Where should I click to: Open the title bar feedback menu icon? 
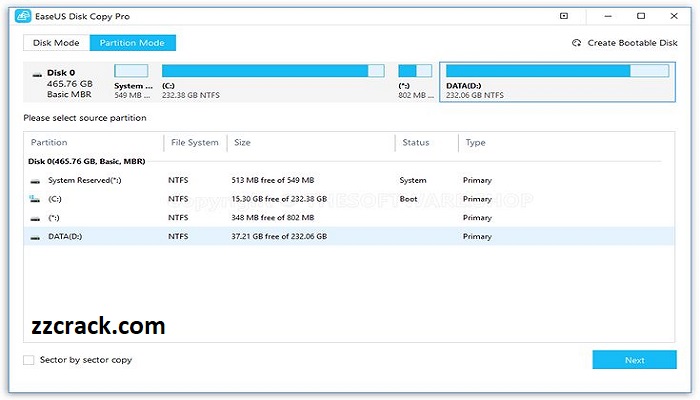(x=564, y=16)
